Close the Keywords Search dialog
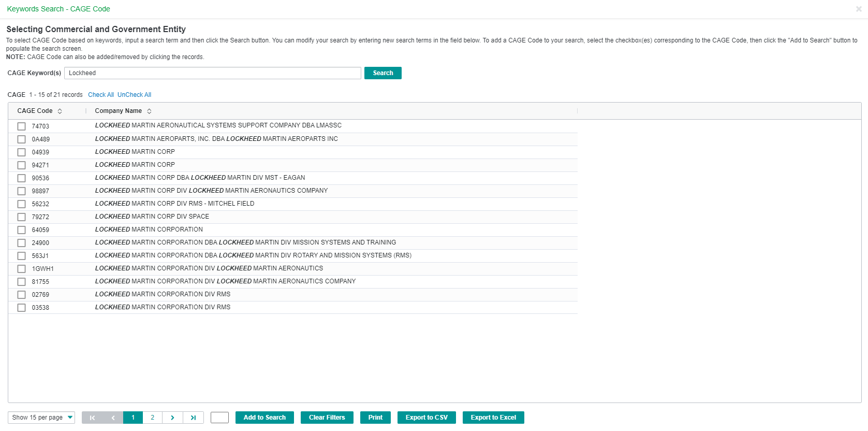Viewport: 868px width, 431px height. (859, 9)
